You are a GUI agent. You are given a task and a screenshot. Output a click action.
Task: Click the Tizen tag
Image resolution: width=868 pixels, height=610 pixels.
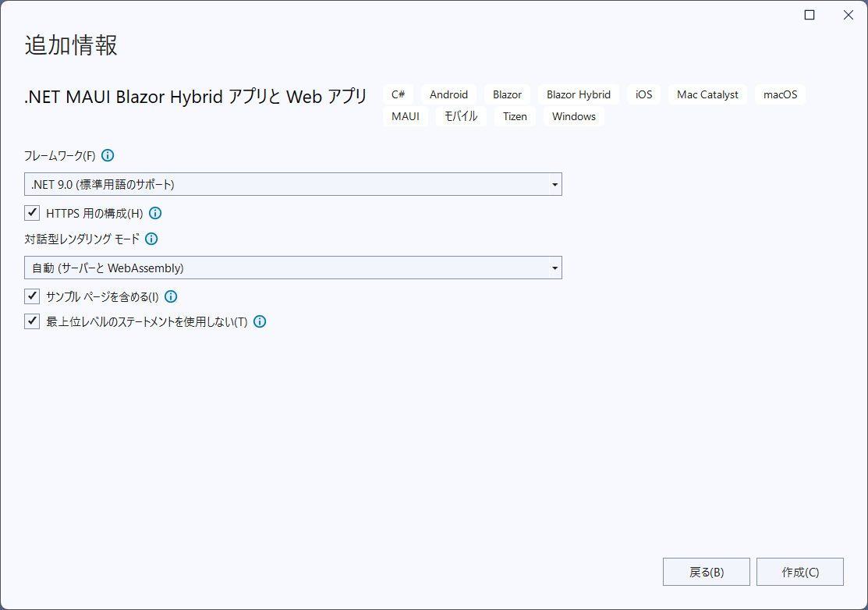pos(515,116)
